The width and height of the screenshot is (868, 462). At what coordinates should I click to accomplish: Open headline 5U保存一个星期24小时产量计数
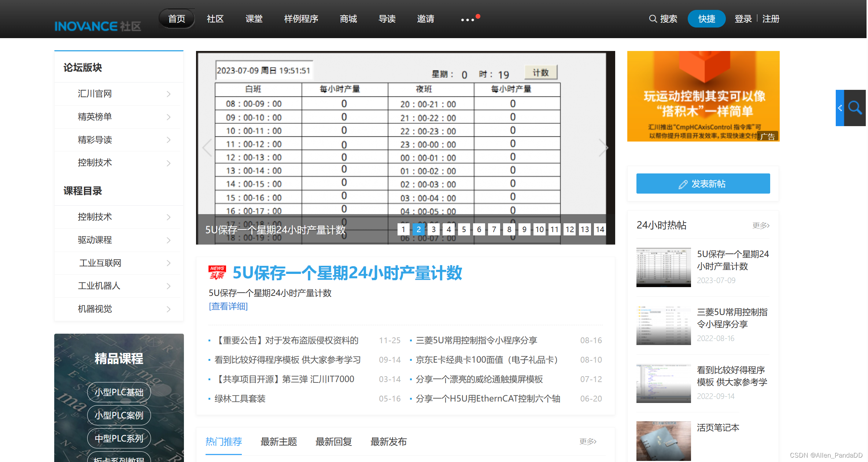(x=347, y=273)
